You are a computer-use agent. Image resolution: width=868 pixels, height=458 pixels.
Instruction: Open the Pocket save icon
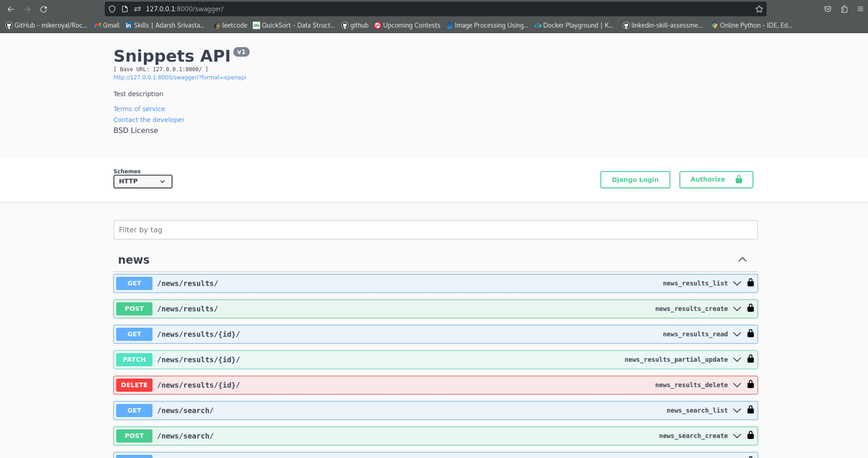click(828, 9)
